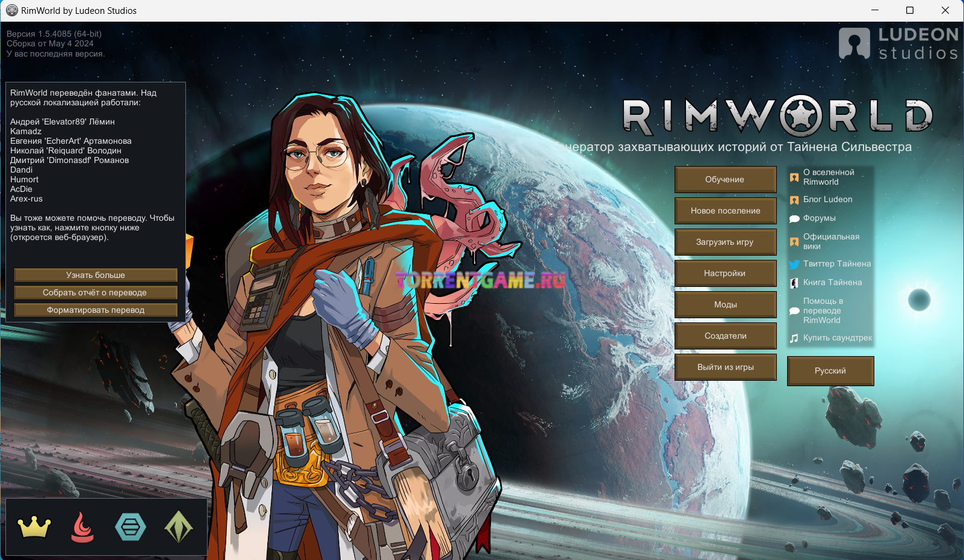
Task: Click Собрать отчёт о переводе
Action: (96, 292)
